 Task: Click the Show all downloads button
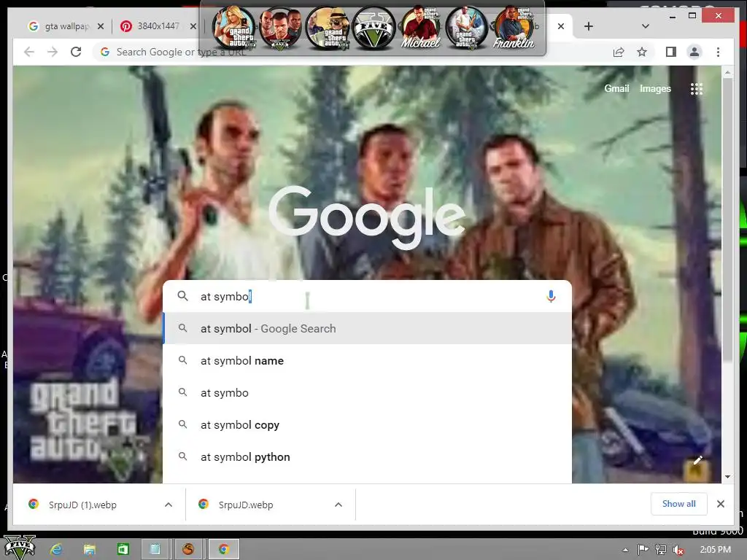coord(678,504)
